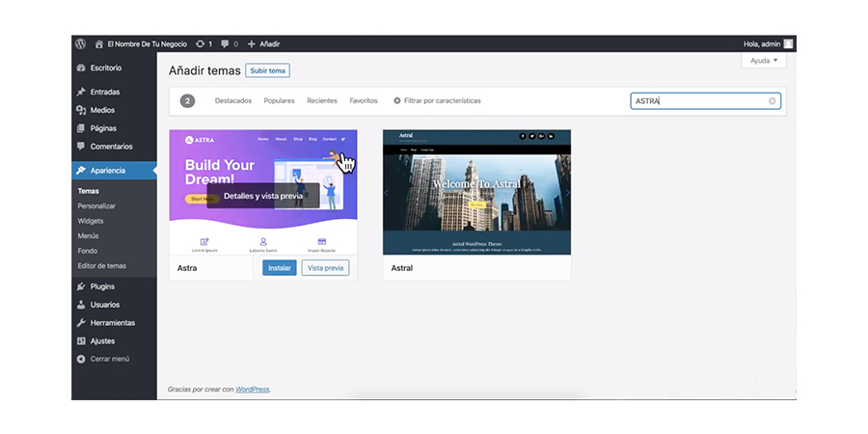This screenshot has width=868, height=434.
Task: Open the Populares tab
Action: [x=279, y=100]
